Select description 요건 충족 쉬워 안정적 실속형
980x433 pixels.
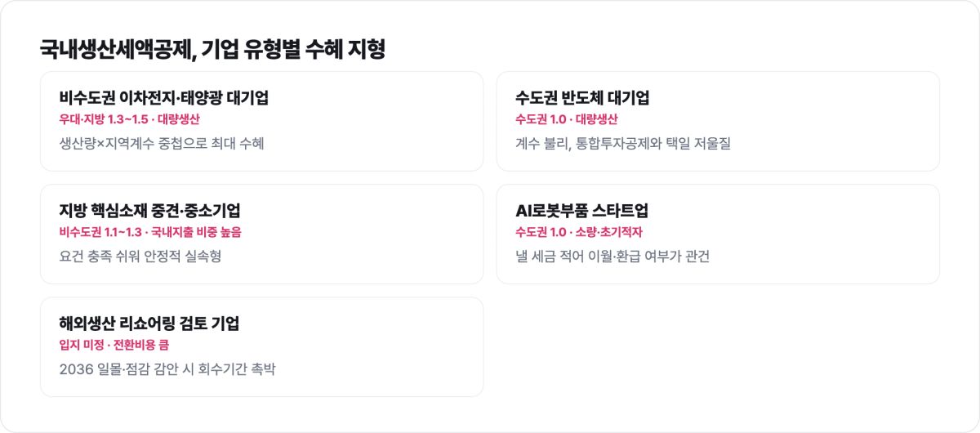(140, 257)
